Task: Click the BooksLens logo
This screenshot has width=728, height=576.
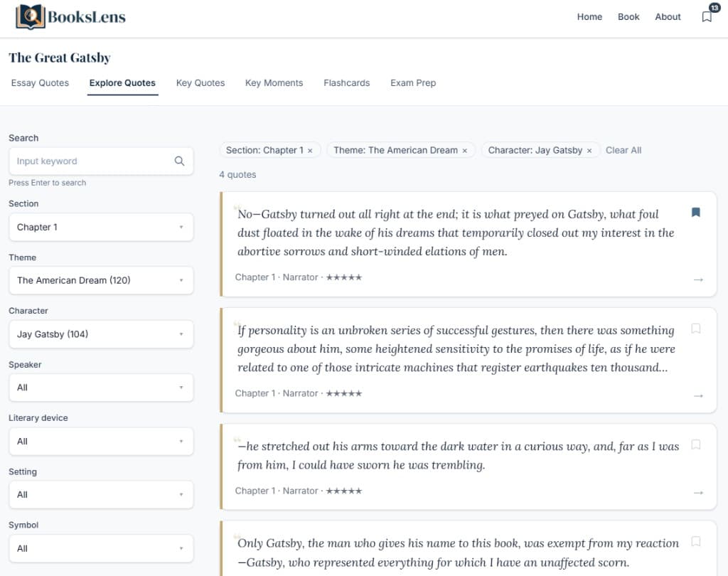Action: coord(70,17)
